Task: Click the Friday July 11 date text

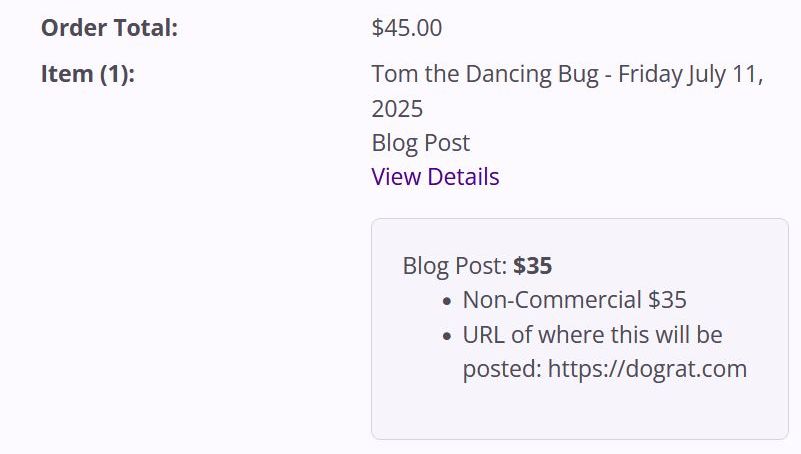Action: 690,74
